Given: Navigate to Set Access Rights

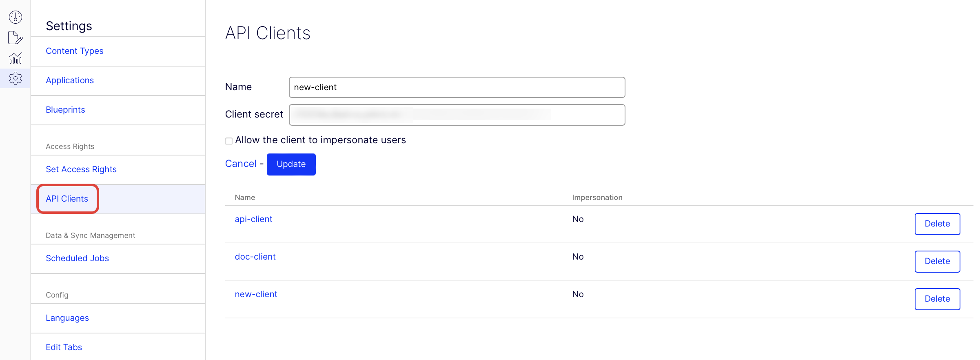Looking at the screenshot, I should (x=81, y=169).
